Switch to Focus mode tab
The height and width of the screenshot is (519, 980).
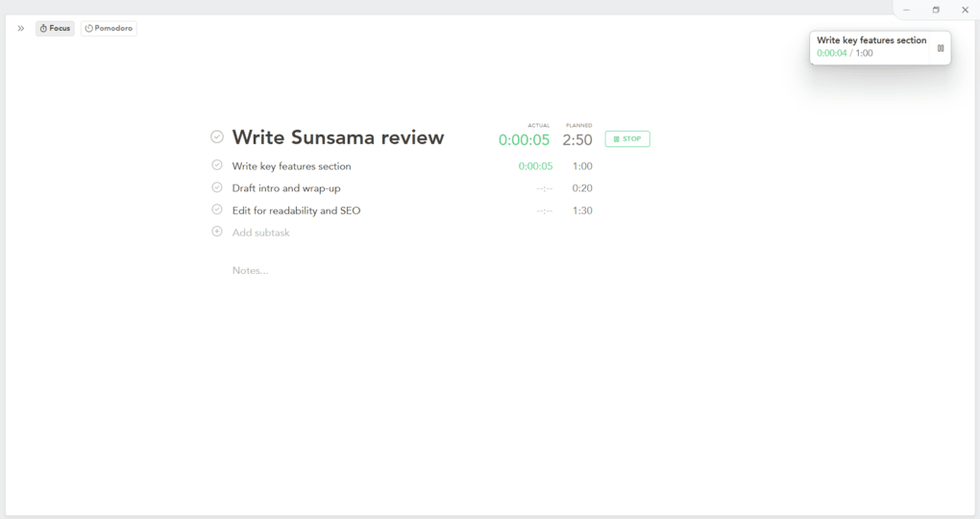(x=55, y=28)
